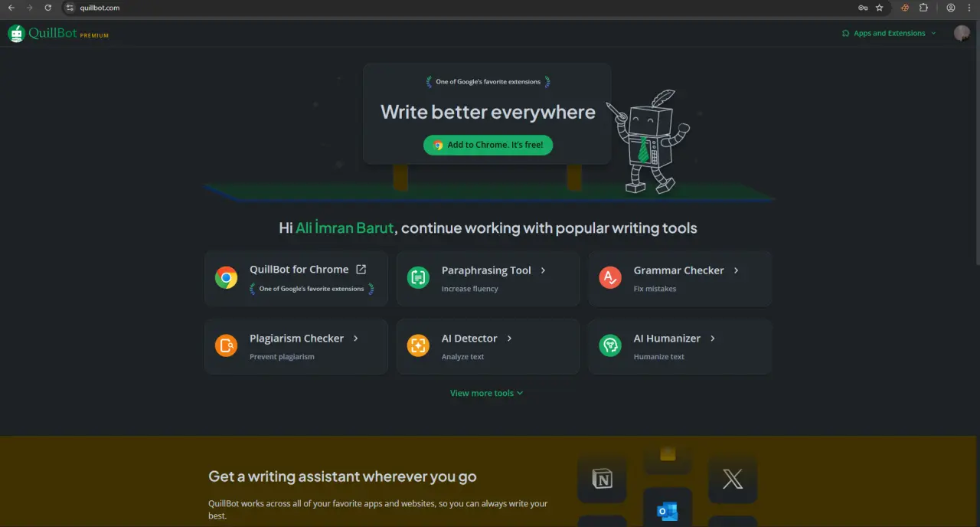
Task: Click the Write better everywhere heading
Action: point(488,112)
